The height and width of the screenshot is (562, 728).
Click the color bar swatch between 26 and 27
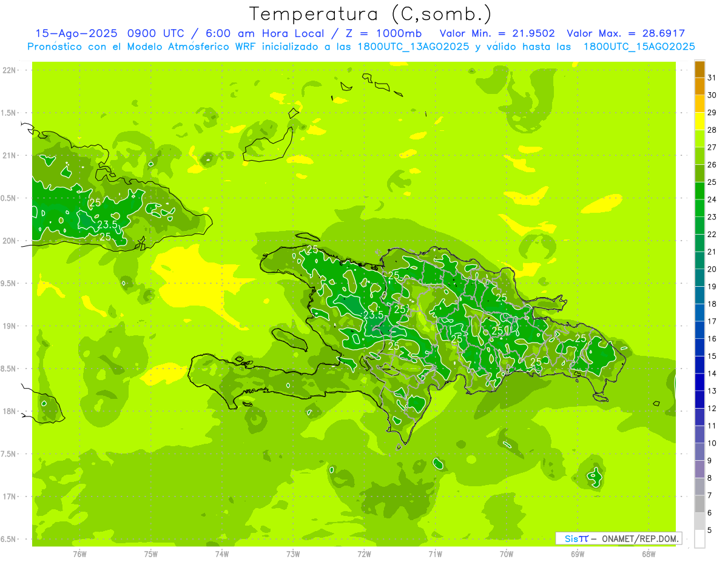[x=699, y=156]
